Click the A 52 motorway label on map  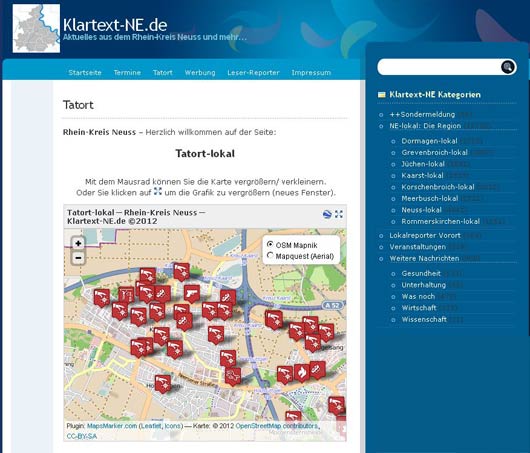coord(333,305)
